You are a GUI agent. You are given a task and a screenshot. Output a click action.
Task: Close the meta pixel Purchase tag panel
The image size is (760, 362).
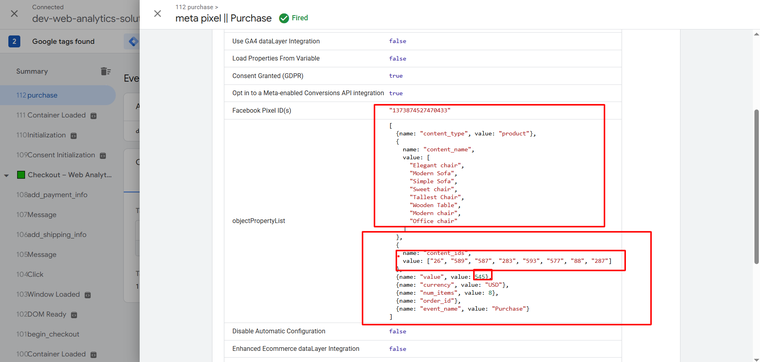coord(158,14)
